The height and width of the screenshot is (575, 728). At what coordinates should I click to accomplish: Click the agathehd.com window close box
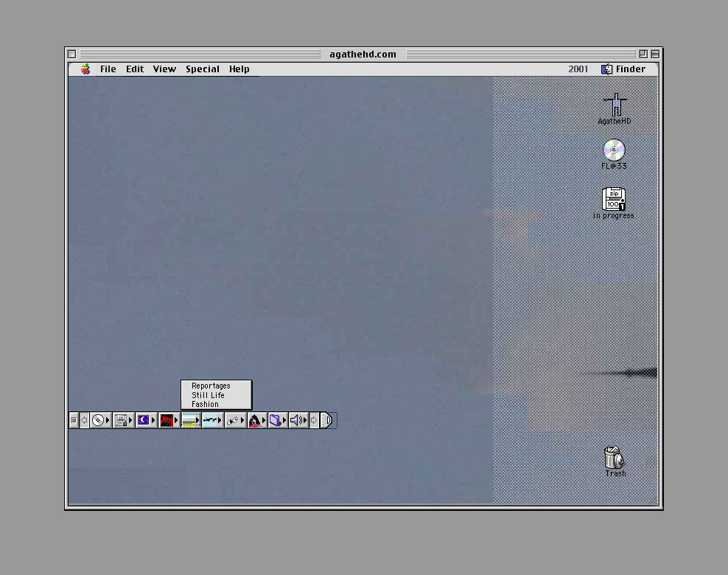tap(72, 55)
